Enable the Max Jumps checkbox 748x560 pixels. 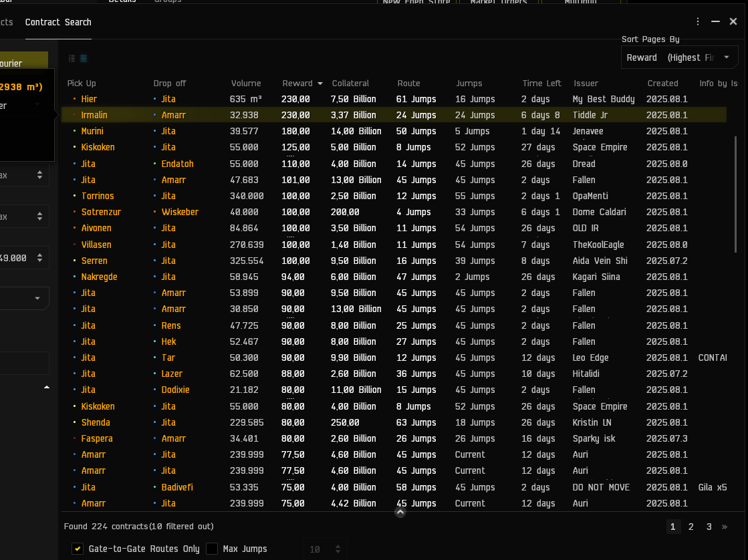click(212, 549)
